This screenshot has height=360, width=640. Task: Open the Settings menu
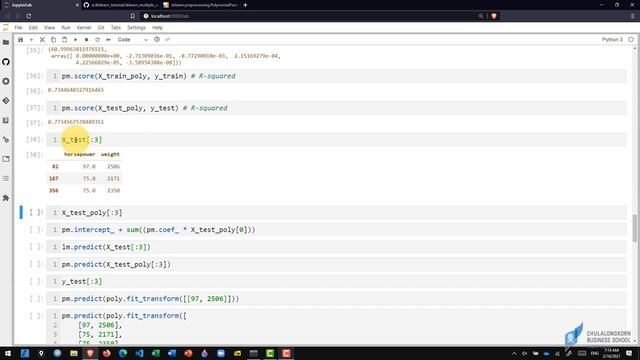136,28
